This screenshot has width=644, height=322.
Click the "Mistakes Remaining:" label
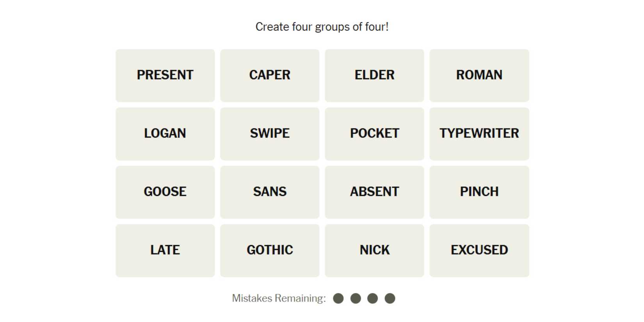coord(279,299)
